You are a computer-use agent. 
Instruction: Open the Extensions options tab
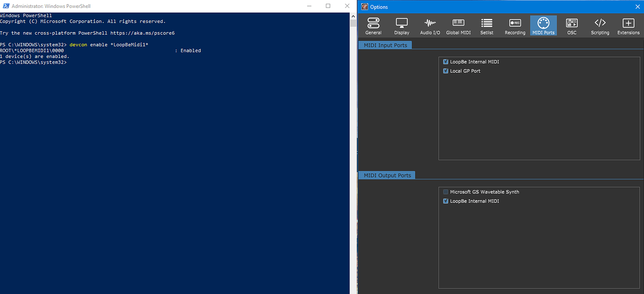[x=628, y=26]
